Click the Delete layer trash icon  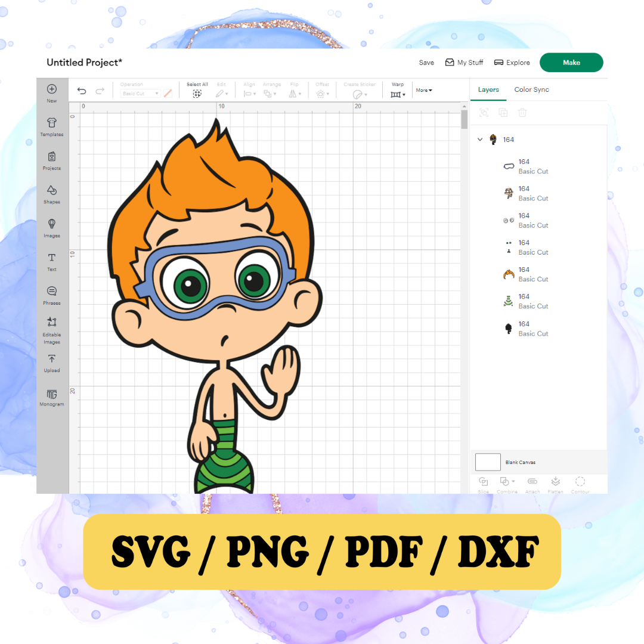tap(522, 113)
